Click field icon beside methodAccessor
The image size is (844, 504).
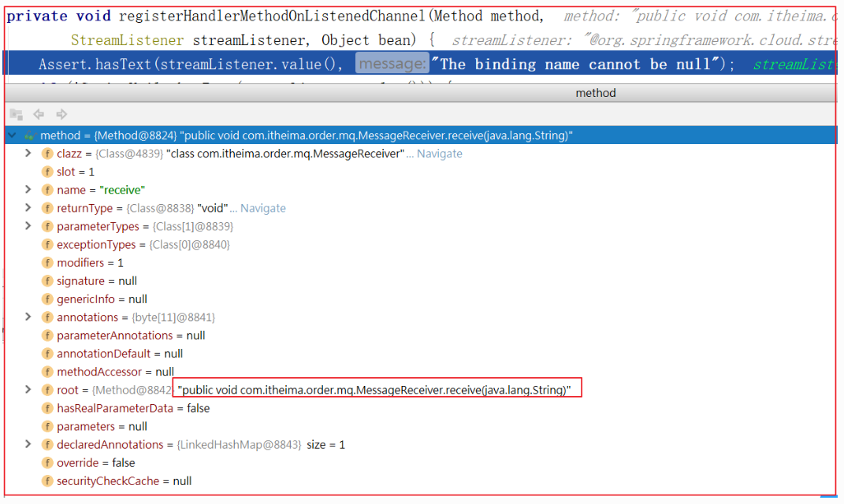tap(47, 372)
